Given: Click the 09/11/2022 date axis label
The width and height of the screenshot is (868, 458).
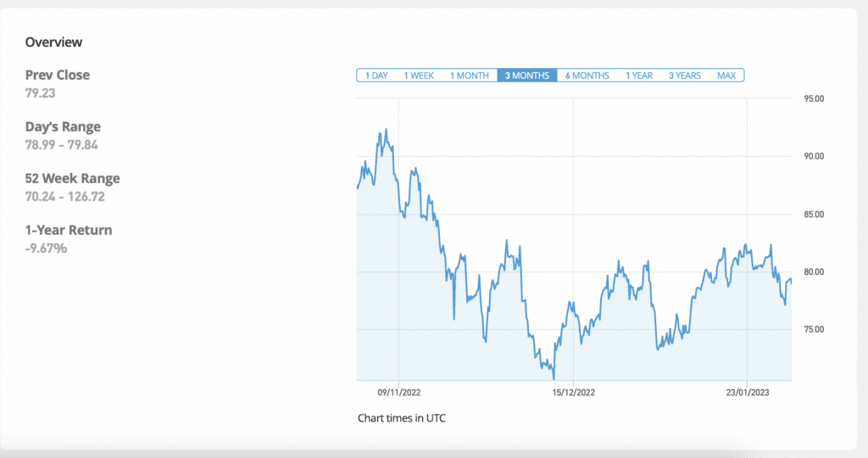Looking at the screenshot, I should click(399, 393).
